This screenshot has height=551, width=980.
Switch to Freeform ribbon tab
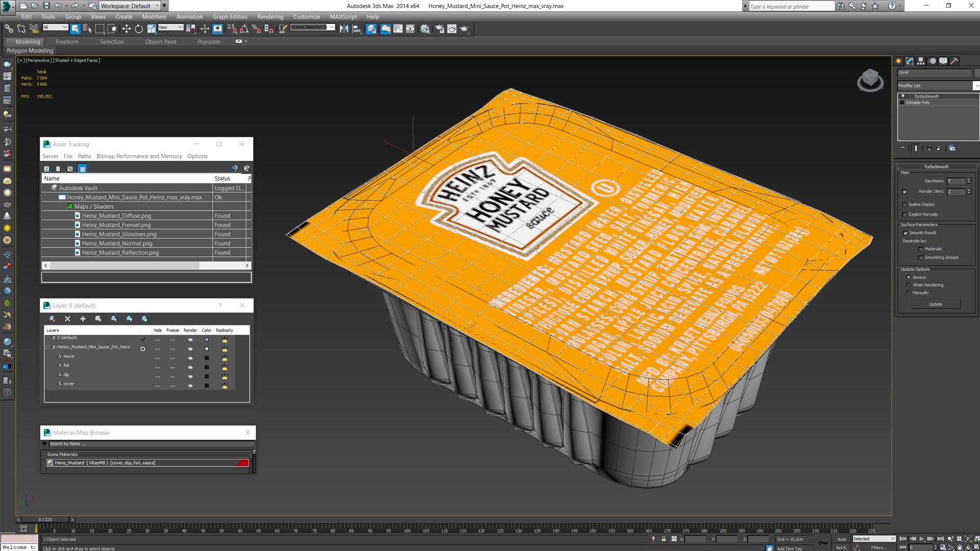(x=67, y=42)
